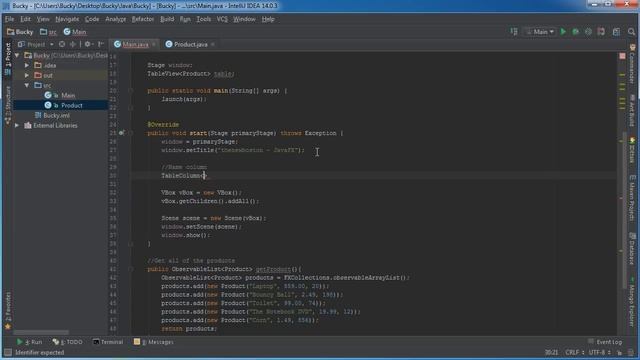Image resolution: width=640 pixels, height=360 pixels.
Task: Run the Main configuration with green arrow
Action: tap(563, 31)
